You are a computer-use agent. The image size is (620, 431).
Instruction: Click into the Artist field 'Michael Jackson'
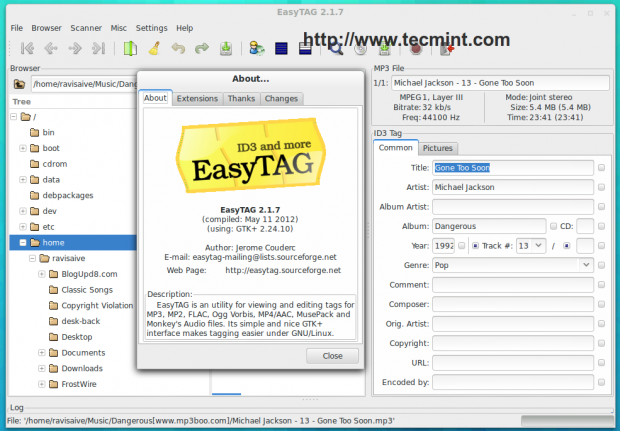tap(513, 187)
